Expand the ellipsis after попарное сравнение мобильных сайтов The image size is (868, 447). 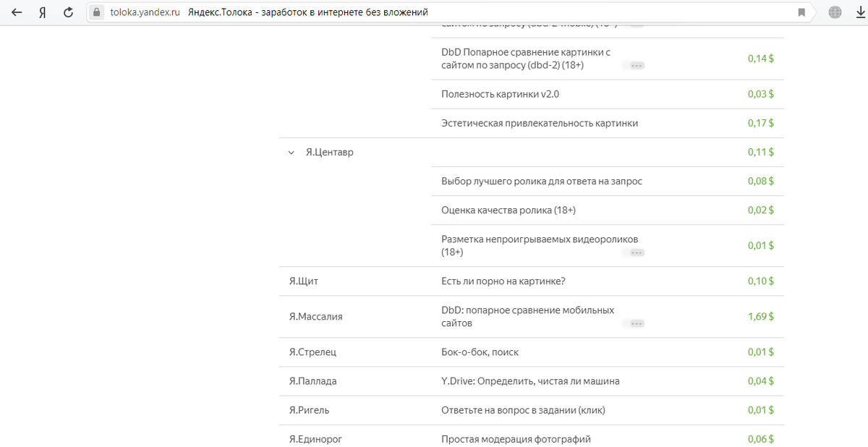coord(637,324)
